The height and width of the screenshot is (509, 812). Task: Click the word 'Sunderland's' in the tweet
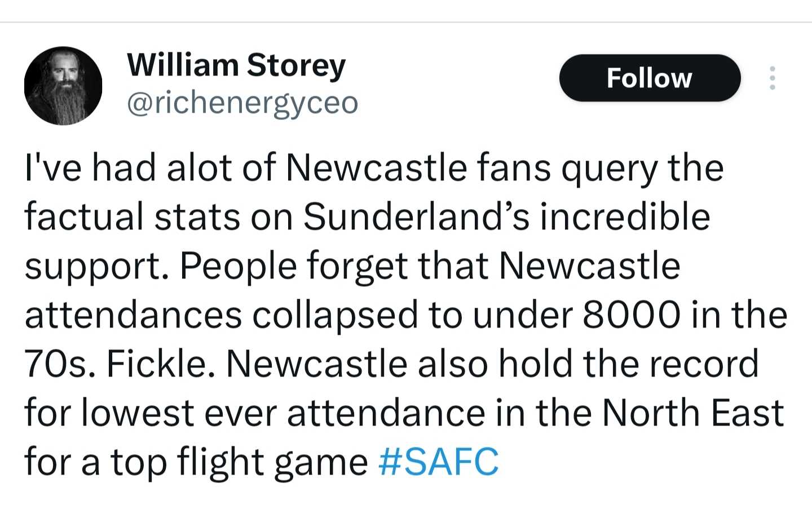pyautogui.click(x=417, y=216)
